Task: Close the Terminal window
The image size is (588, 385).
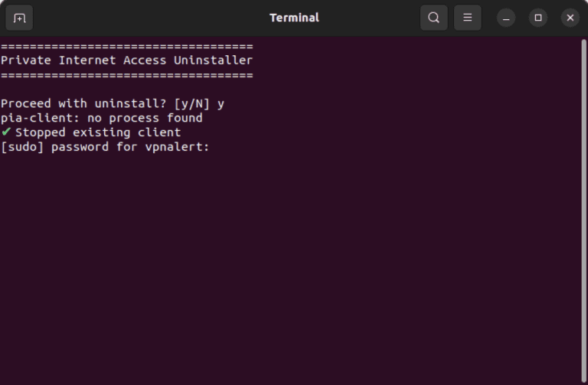Action: (x=570, y=18)
